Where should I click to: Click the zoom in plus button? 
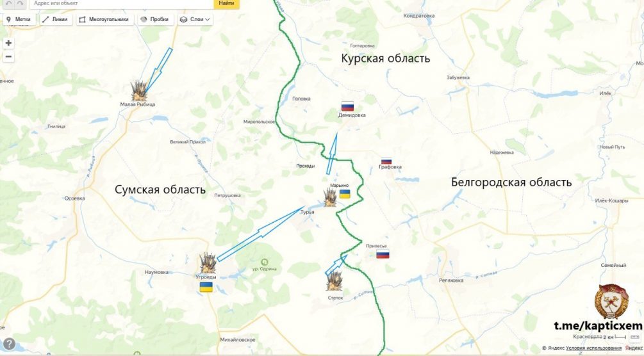(8, 43)
